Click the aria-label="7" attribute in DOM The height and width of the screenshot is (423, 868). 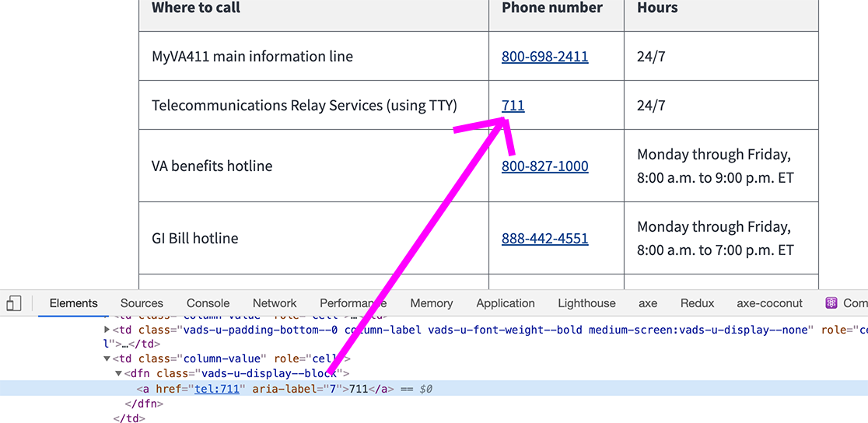[299, 389]
